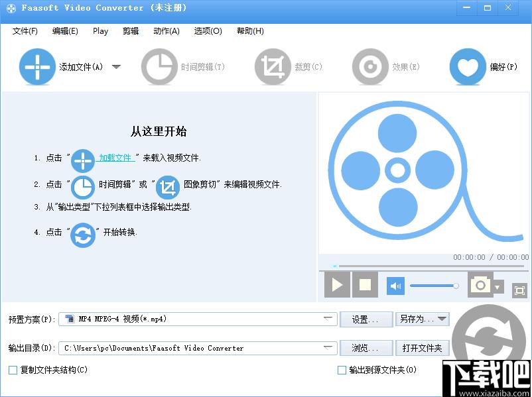Open Preferences heart icon
The height and width of the screenshot is (397, 532).
(x=468, y=66)
